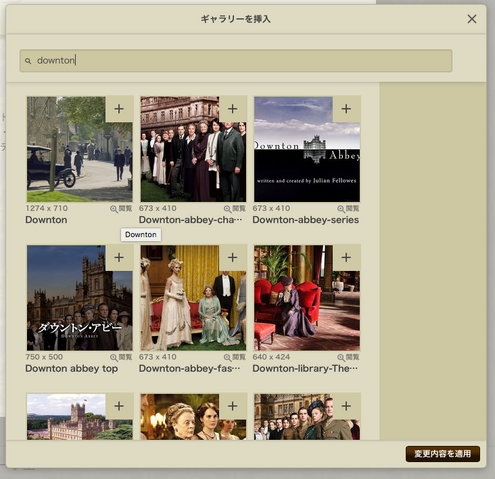Click the Downton-abbey-series file name
The height and width of the screenshot is (479, 495).
point(306,220)
